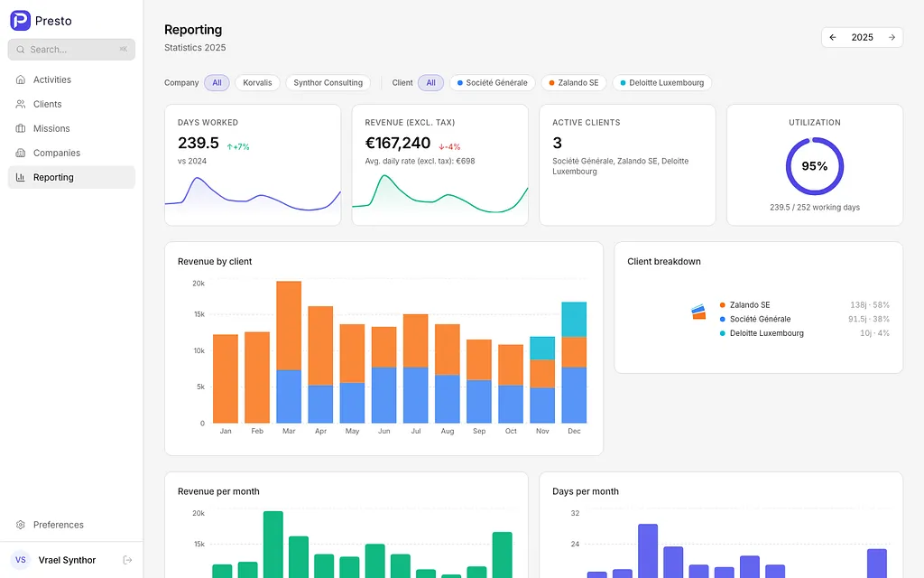Click "10j · 4%" Deloitte value
This screenshot has height=578, width=924.
tap(874, 333)
